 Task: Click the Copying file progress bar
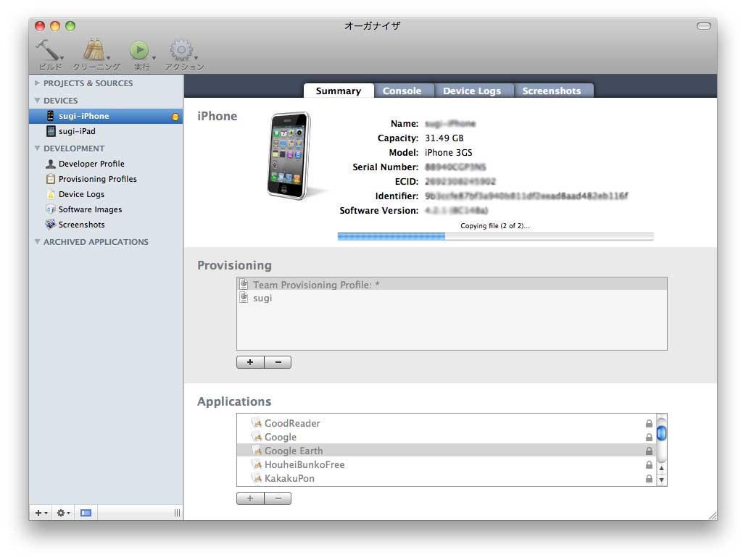tap(495, 236)
